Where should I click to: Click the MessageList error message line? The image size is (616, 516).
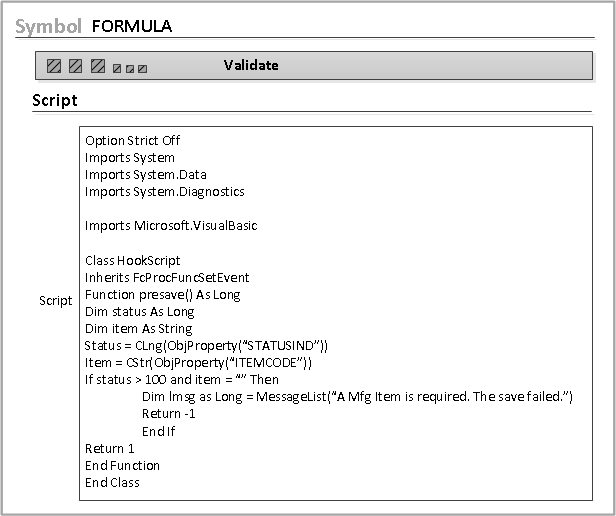(x=357, y=397)
